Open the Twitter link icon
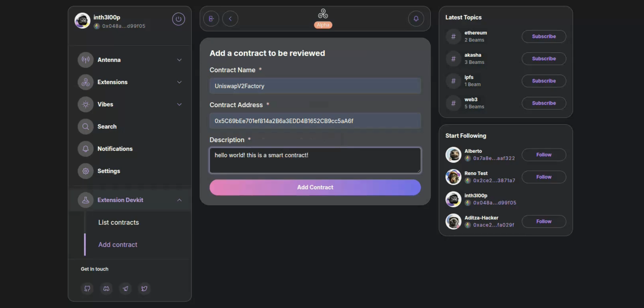Image resolution: width=644 pixels, height=308 pixels. 144,289
